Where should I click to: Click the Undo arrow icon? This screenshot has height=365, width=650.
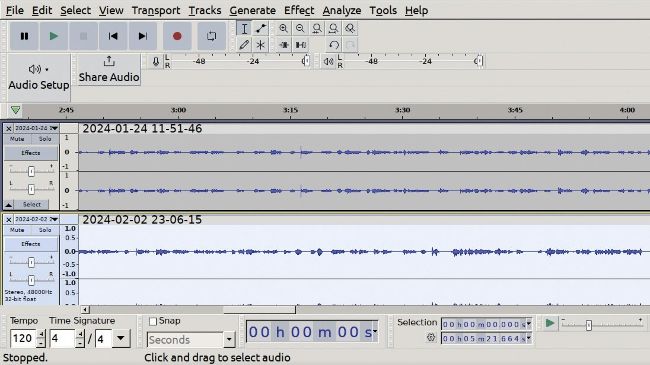tap(334, 44)
